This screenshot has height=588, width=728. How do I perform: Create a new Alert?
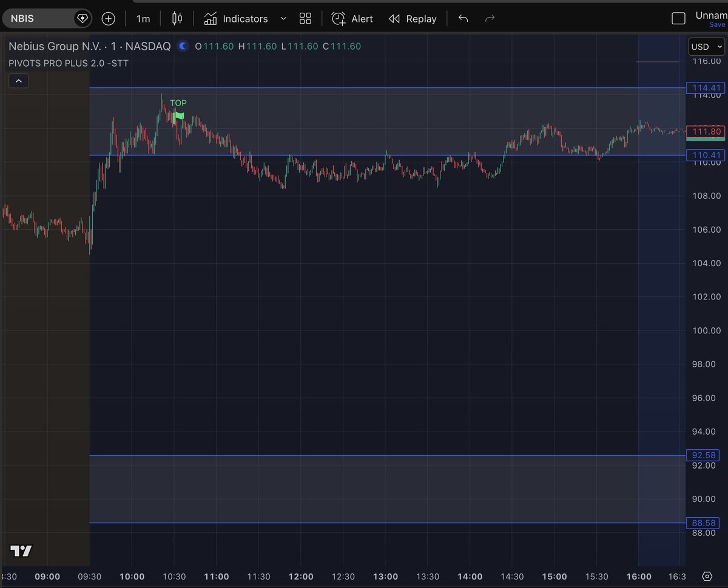point(352,19)
